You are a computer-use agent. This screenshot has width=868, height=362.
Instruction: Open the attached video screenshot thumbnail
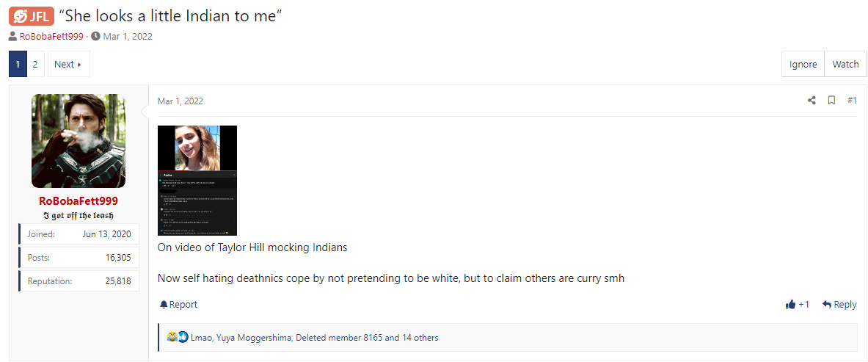point(197,180)
